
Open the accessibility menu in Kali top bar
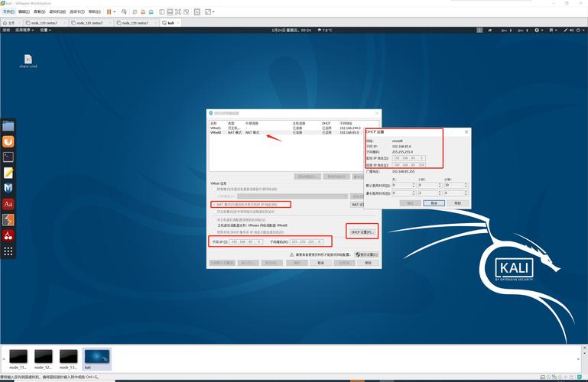pyautogui.click(x=538, y=30)
